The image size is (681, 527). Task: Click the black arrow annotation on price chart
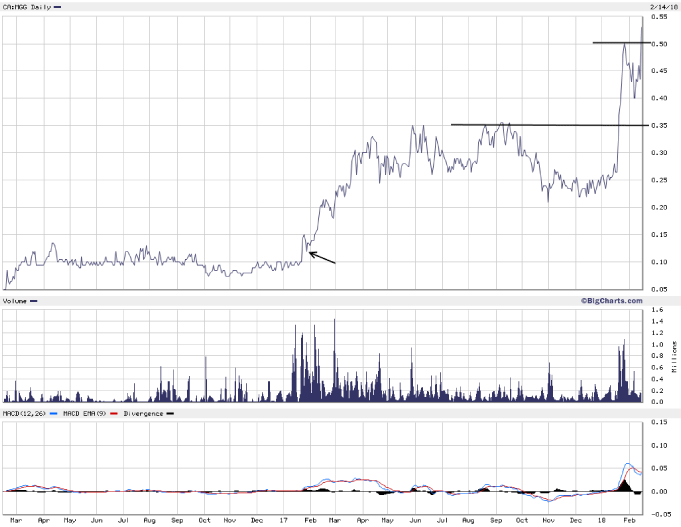coord(322,257)
